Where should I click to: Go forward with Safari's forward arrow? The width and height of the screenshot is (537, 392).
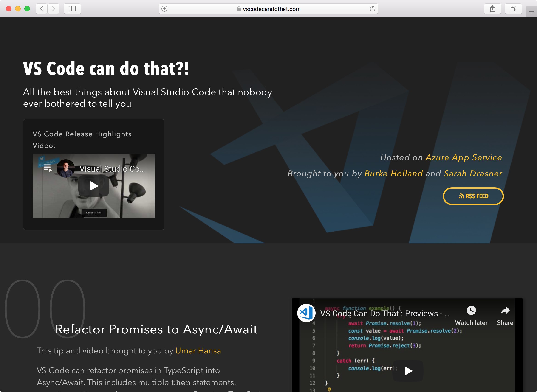[x=54, y=9]
